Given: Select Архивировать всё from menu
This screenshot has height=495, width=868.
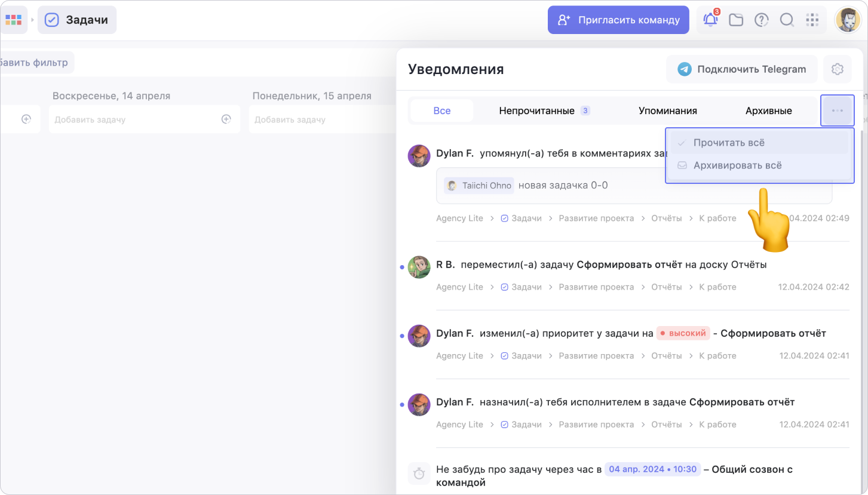Looking at the screenshot, I should (x=737, y=165).
